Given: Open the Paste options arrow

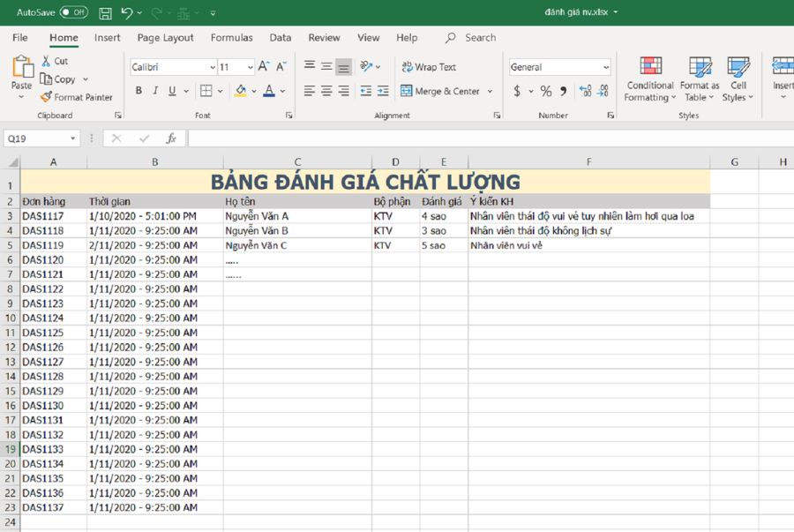Looking at the screenshot, I should point(21,97).
